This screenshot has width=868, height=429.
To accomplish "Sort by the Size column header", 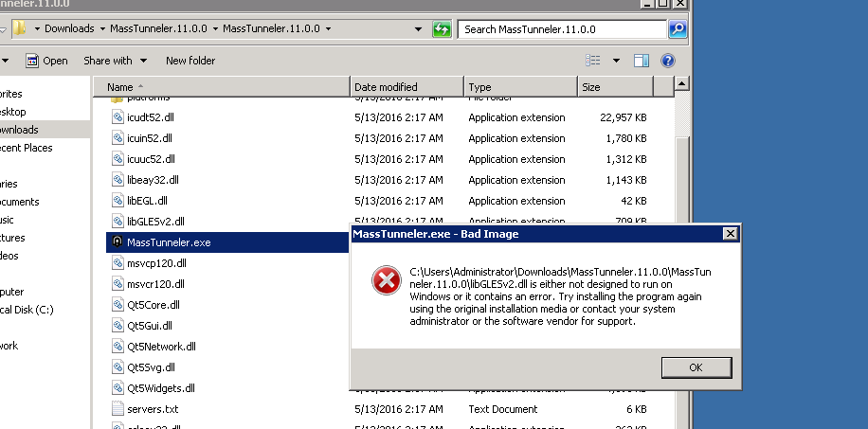I will click(616, 87).
